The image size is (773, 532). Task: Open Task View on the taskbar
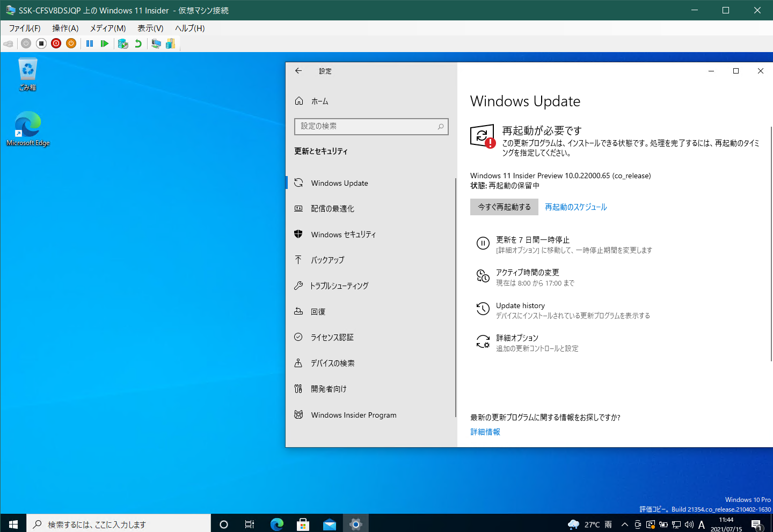point(250,524)
